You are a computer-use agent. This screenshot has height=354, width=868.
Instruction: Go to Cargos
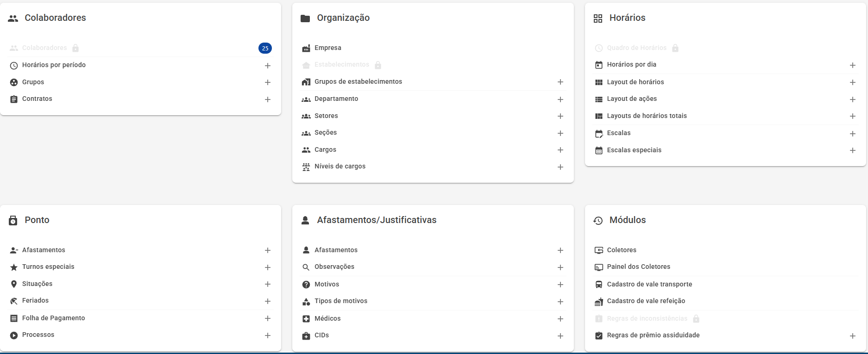[x=325, y=149]
